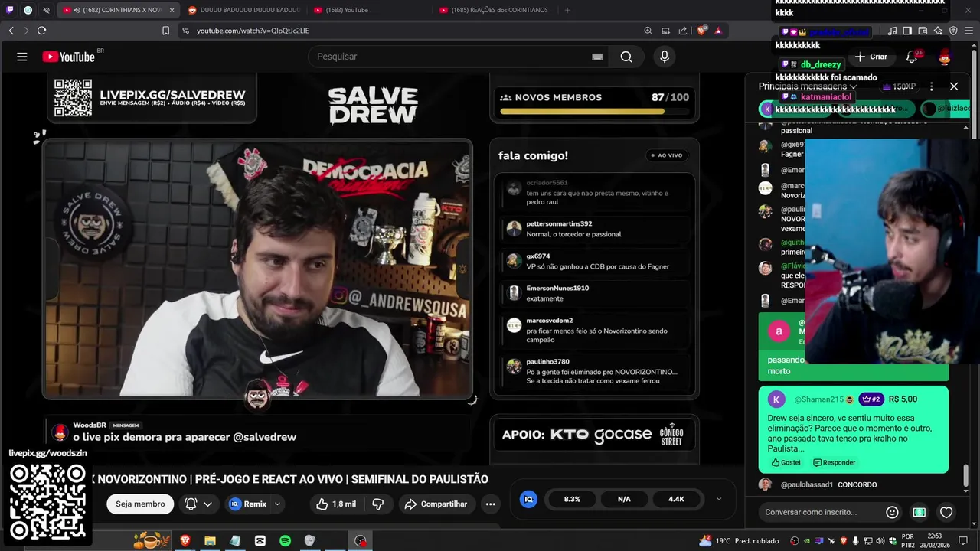Open the Brave Shields lion icon

tap(702, 31)
